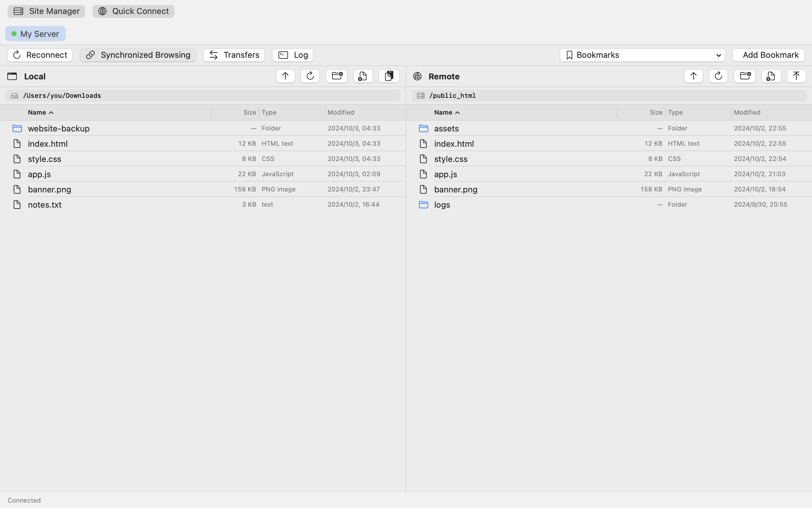
Task: Go up a folder in Local pane
Action: click(x=285, y=76)
